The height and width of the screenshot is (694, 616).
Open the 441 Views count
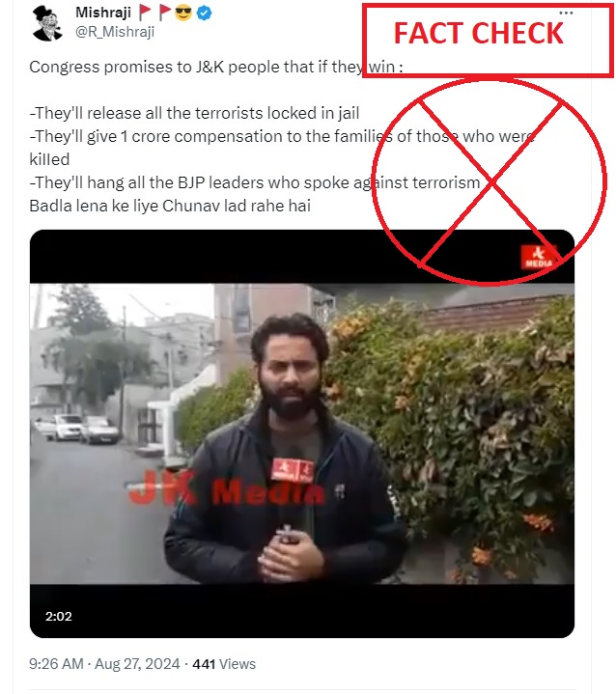point(224,664)
